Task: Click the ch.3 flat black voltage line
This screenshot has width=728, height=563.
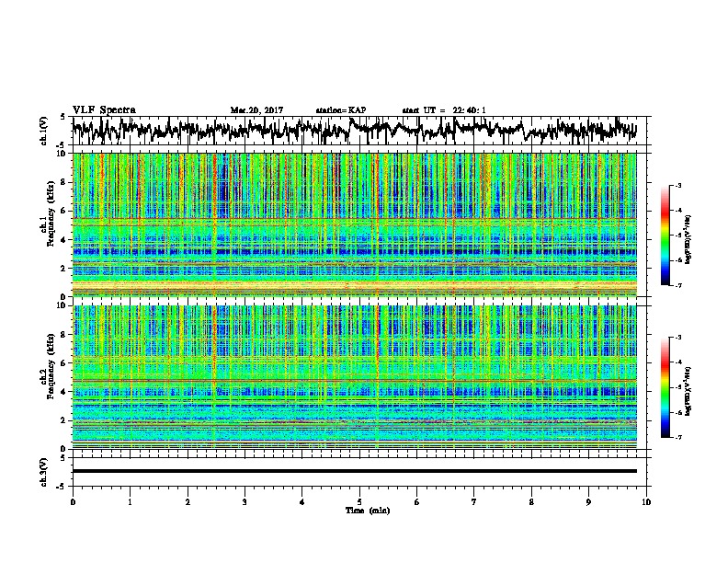Action: (354, 471)
